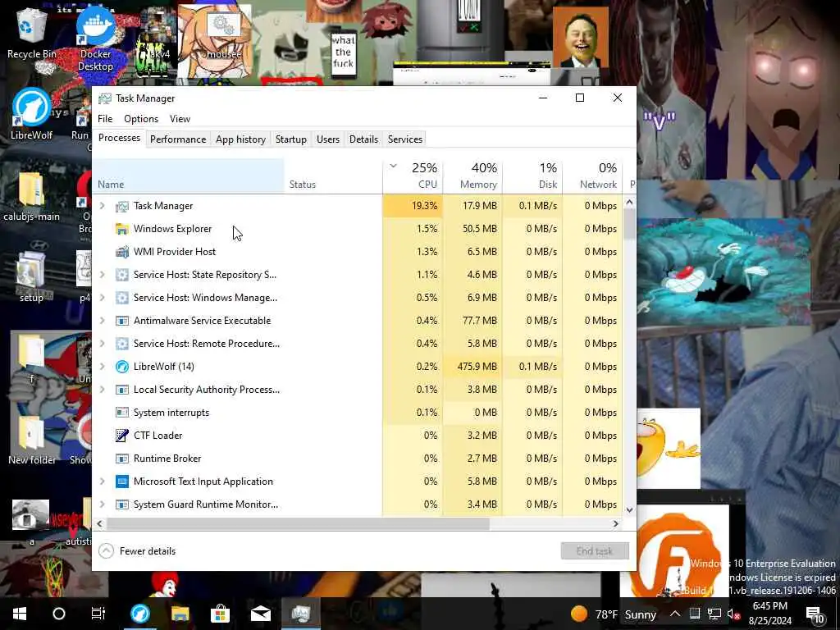Viewport: 840px width, 630px height.
Task: Open File Explorer from taskbar
Action: pos(180,614)
